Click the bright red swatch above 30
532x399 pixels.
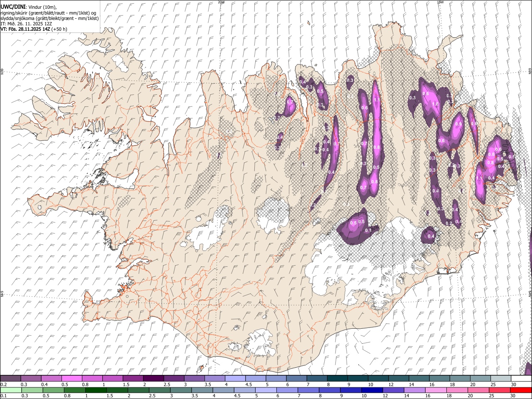[x=521, y=390]
